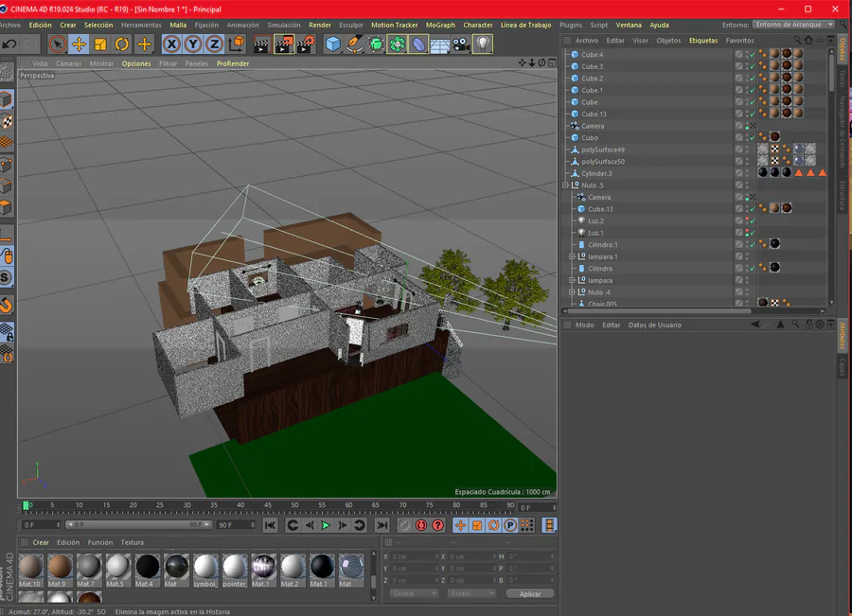
Task: Open the Simulación menu
Action: (x=284, y=25)
